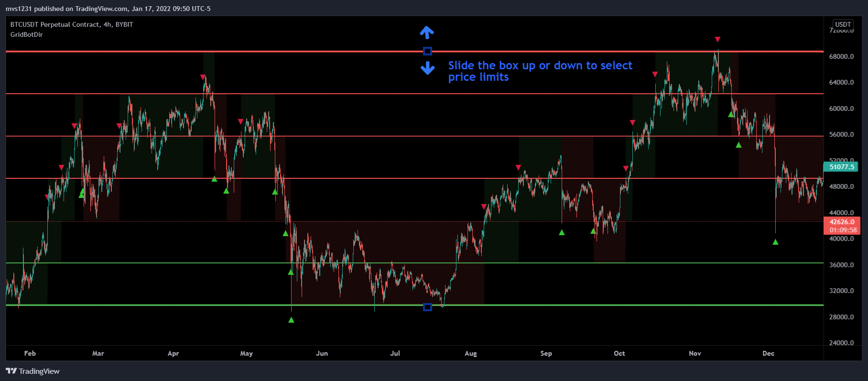Image resolution: width=868 pixels, height=381 pixels.
Task: Click the USDT currency label
Action: point(843,24)
